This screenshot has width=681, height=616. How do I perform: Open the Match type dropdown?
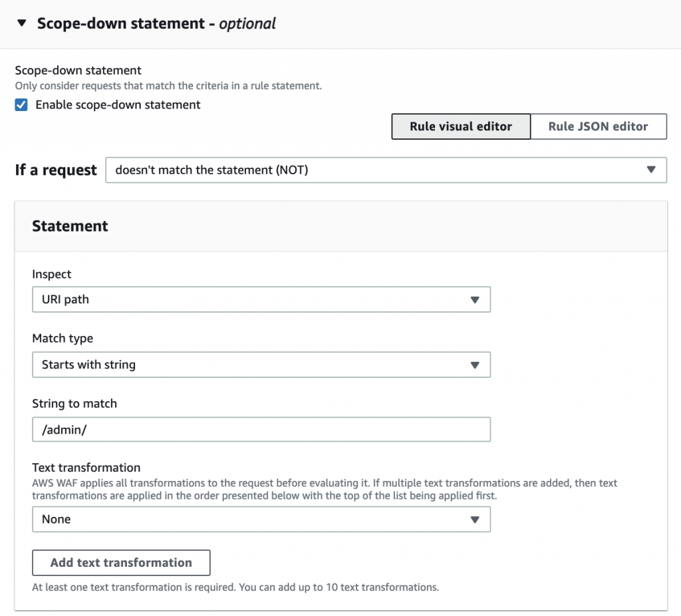(261, 365)
